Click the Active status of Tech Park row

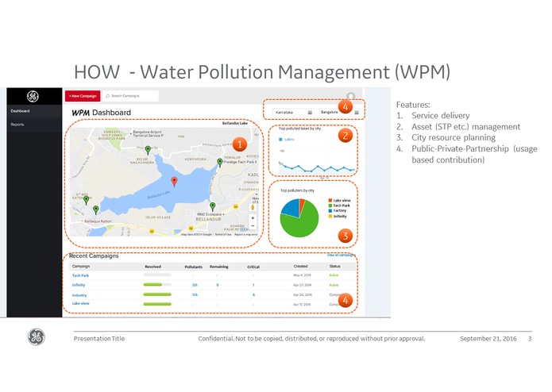pyautogui.click(x=334, y=275)
